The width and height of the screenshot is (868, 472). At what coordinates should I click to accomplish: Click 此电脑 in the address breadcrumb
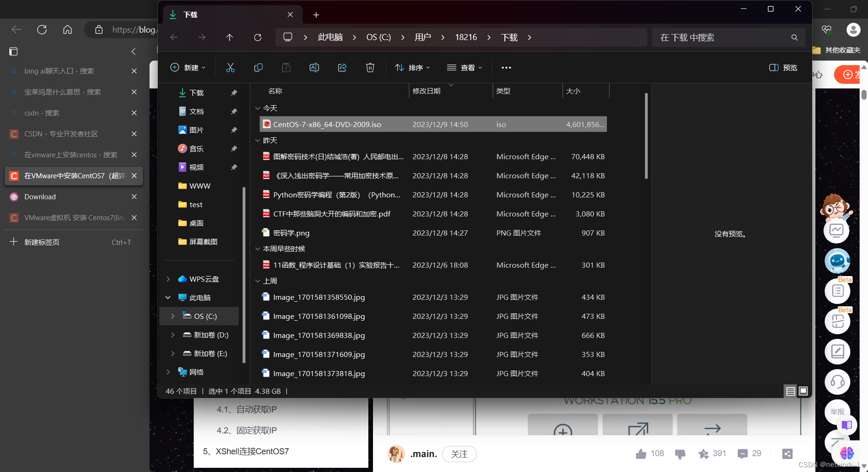click(x=330, y=37)
